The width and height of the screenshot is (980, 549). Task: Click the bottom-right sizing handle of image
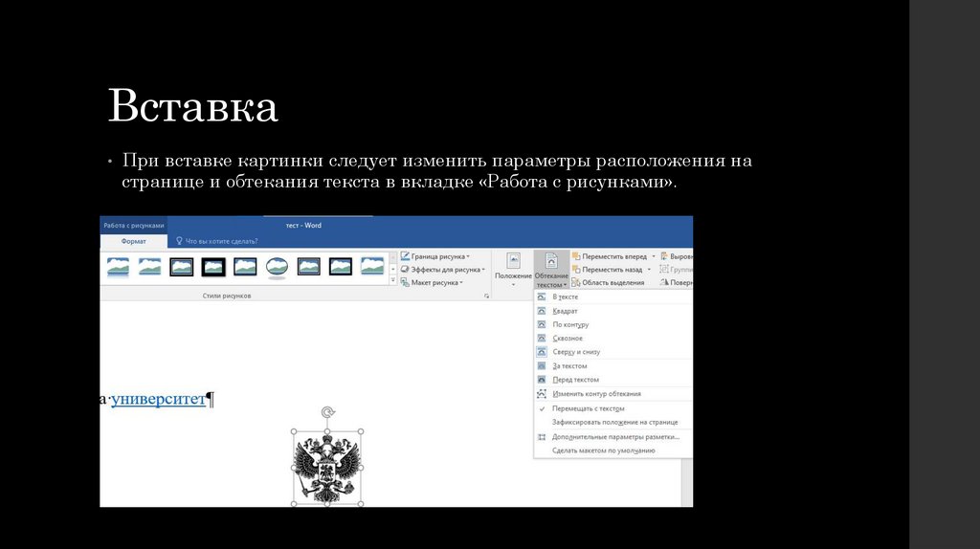[x=361, y=503]
